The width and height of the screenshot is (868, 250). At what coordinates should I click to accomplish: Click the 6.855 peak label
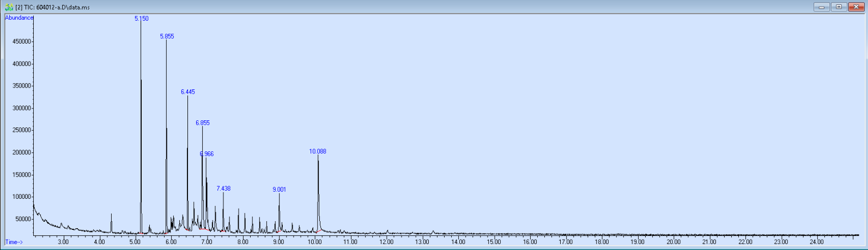coord(202,123)
